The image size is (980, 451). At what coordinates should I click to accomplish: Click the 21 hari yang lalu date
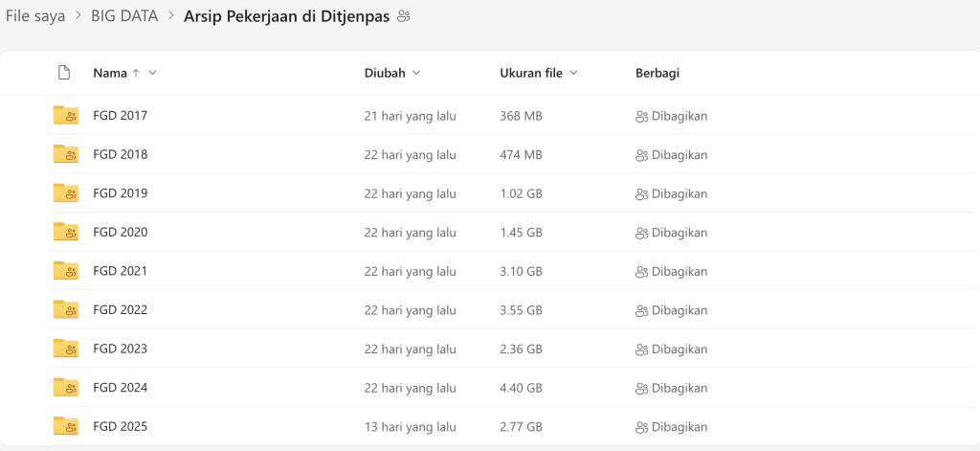[x=410, y=117]
